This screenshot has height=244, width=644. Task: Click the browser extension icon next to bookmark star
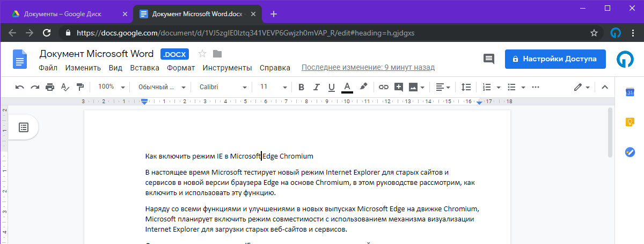(616, 33)
